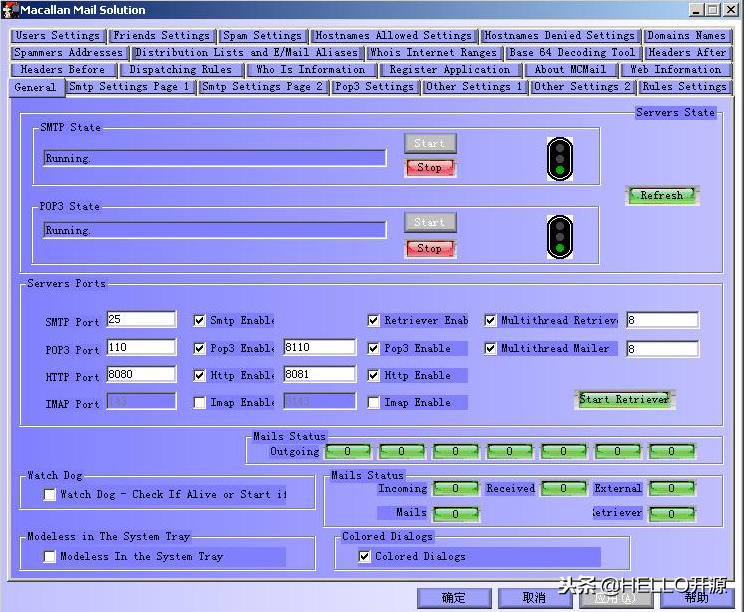The image size is (744, 612).
Task: Switch to the Domains Names tab
Action: 687,36
